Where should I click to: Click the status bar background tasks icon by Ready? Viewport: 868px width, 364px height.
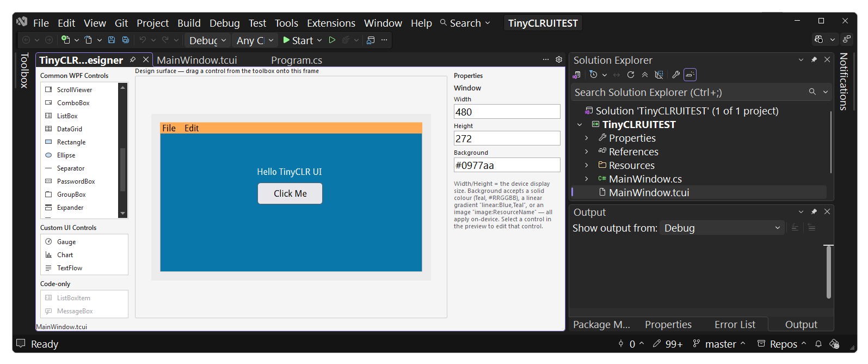[21, 343]
